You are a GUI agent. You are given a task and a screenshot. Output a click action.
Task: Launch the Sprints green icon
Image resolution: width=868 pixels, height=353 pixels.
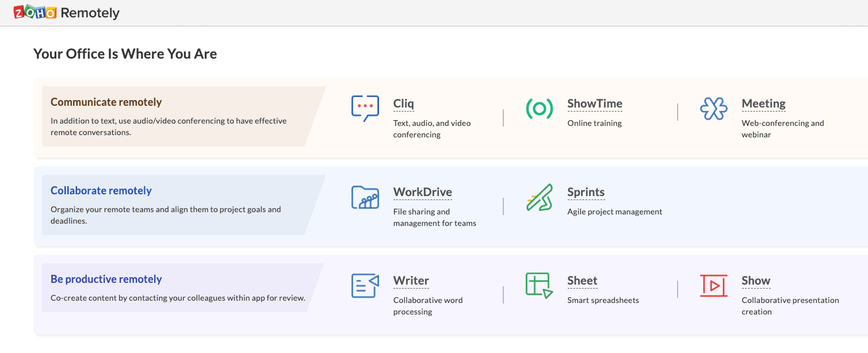(540, 197)
